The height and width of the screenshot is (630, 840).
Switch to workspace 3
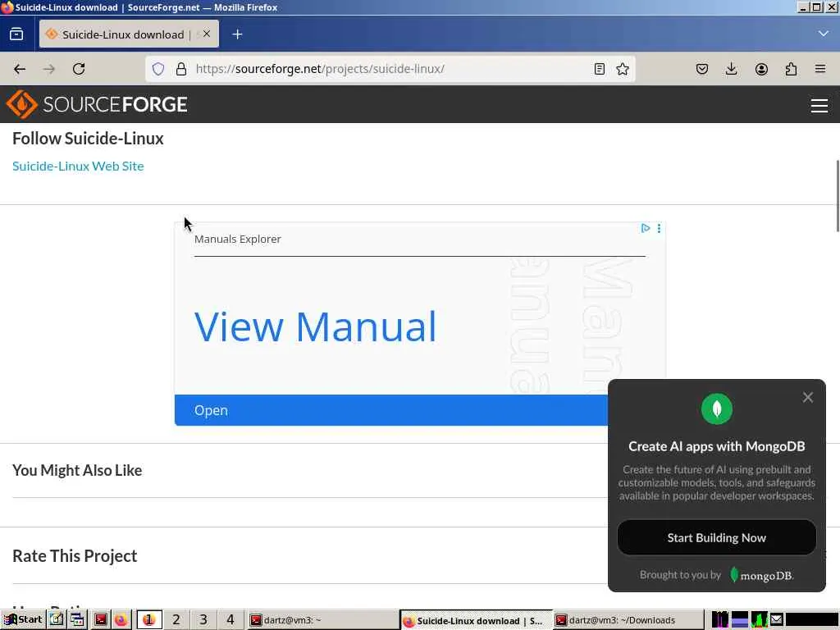pos(203,620)
